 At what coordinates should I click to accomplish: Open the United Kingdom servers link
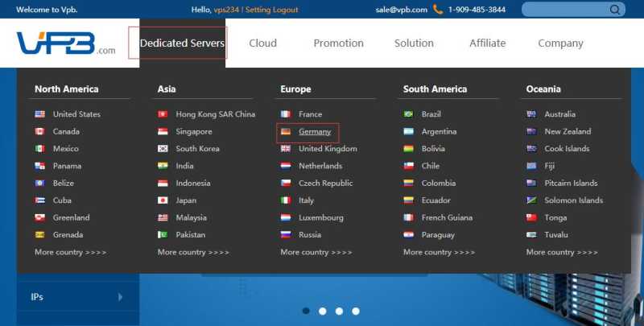[328, 149]
